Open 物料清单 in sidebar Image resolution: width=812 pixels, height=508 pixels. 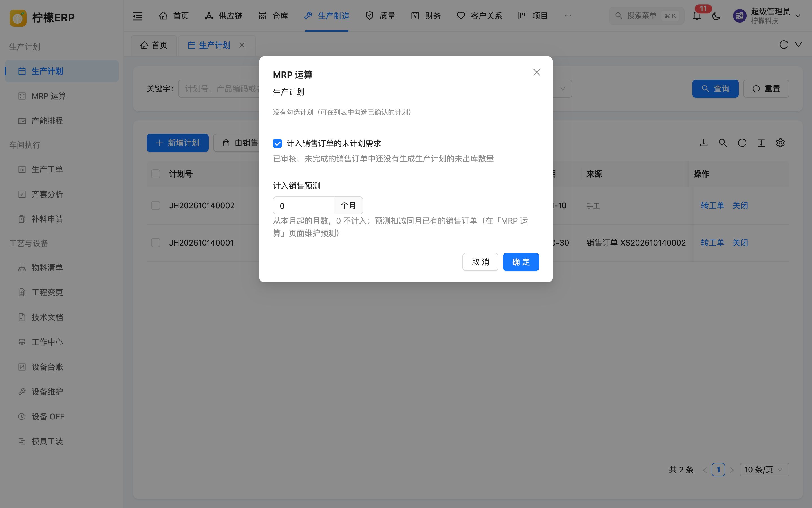click(x=62, y=268)
